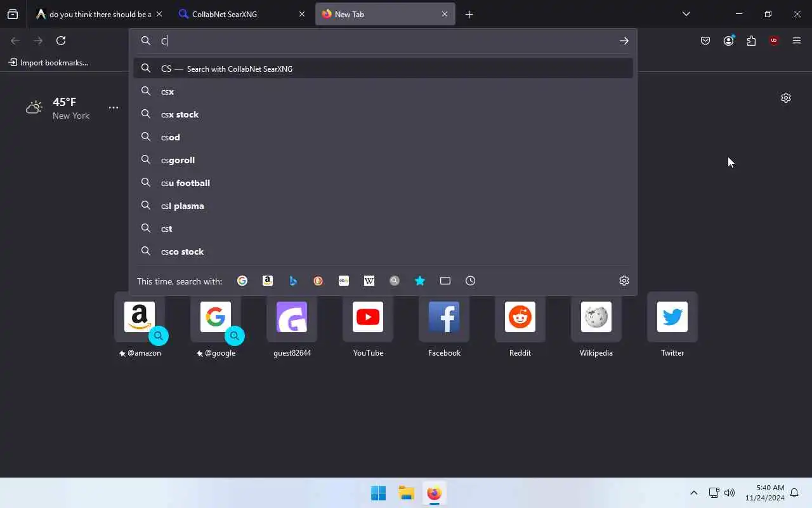Image resolution: width=812 pixels, height=508 pixels.
Task: Open Firefox account icon
Action: click(x=728, y=41)
